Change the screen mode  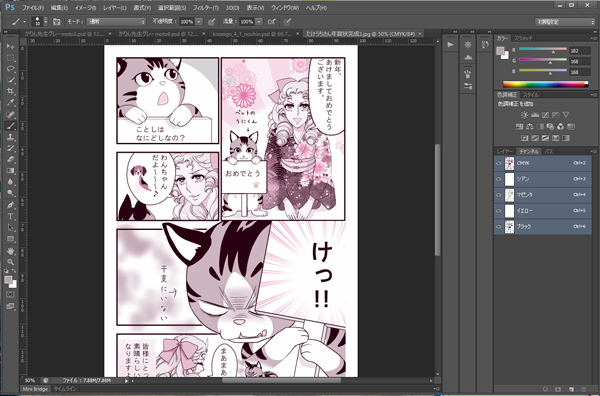pyautogui.click(x=10, y=306)
